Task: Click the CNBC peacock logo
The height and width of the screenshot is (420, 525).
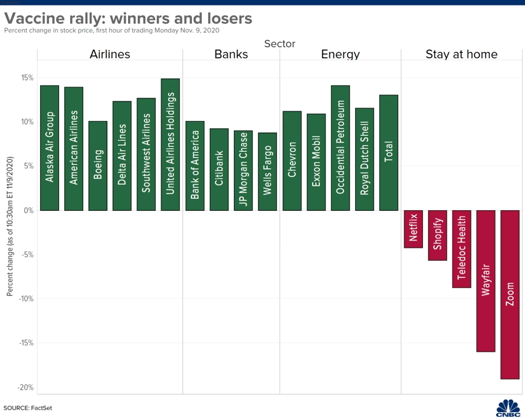Action: click(508, 408)
